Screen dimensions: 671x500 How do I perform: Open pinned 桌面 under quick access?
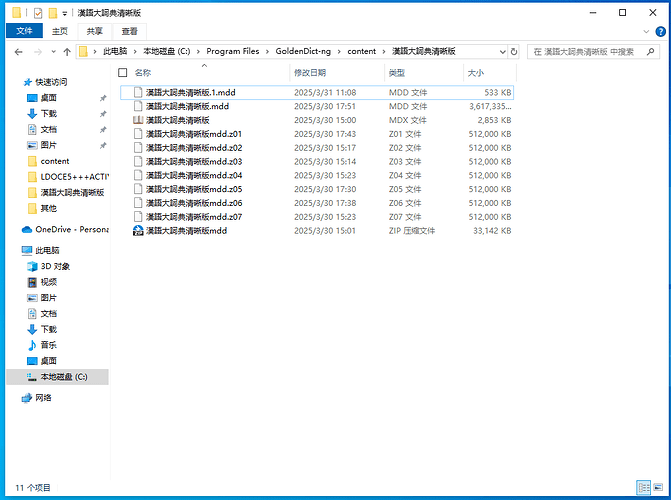coord(48,98)
